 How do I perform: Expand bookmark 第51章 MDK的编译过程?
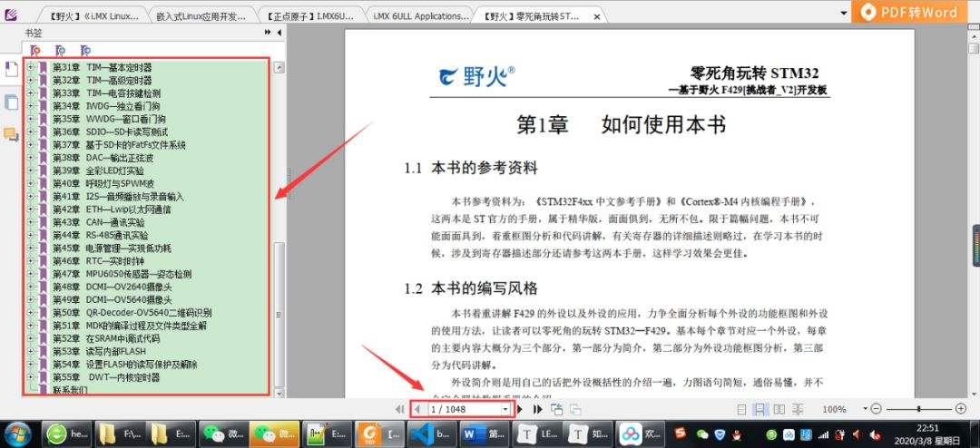click(30, 326)
